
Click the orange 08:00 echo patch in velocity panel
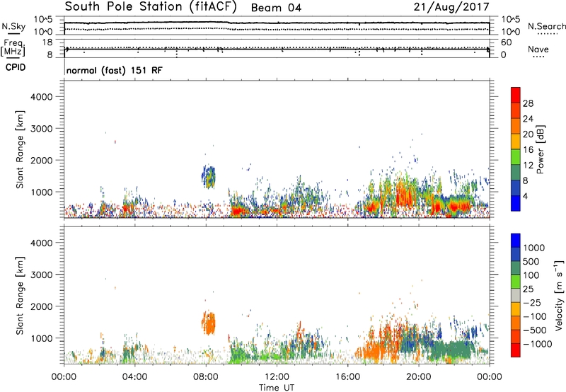click(208, 323)
